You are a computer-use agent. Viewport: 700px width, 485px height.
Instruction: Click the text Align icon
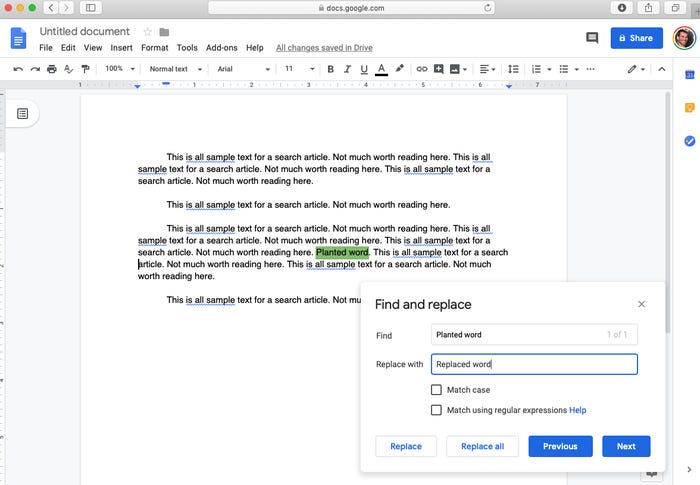(484, 69)
